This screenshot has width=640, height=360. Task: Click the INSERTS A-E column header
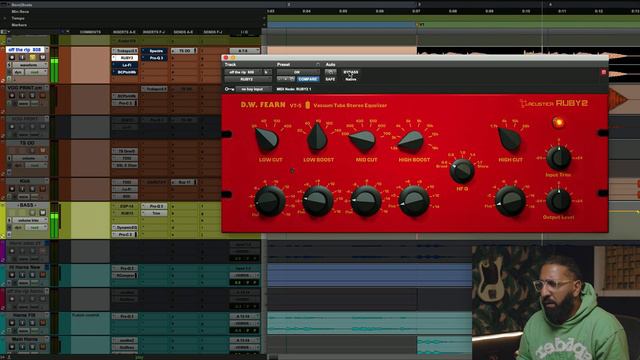click(x=124, y=32)
